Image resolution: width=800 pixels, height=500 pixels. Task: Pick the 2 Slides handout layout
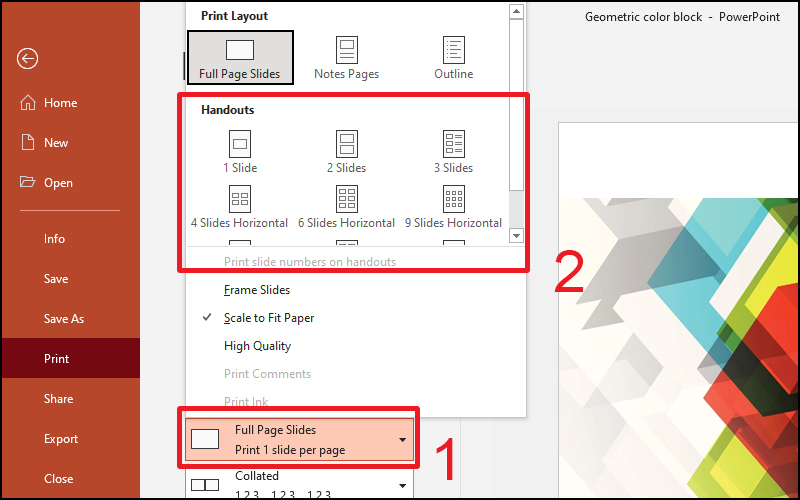[x=346, y=152]
